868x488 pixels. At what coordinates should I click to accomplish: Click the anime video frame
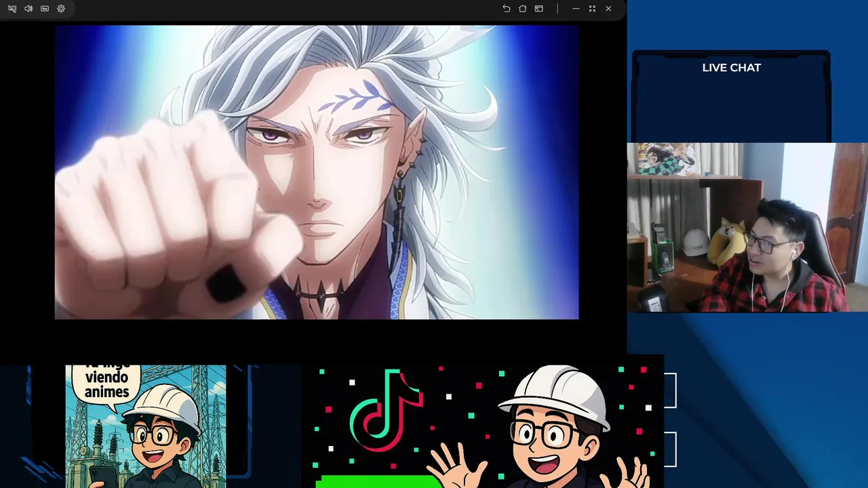(317, 172)
